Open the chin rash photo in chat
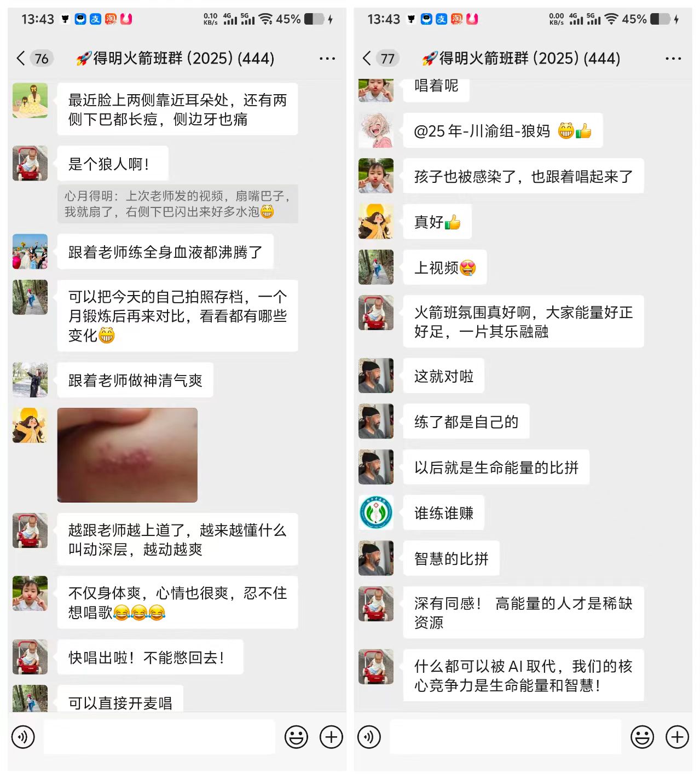This screenshot has height=779, width=700. 128,455
